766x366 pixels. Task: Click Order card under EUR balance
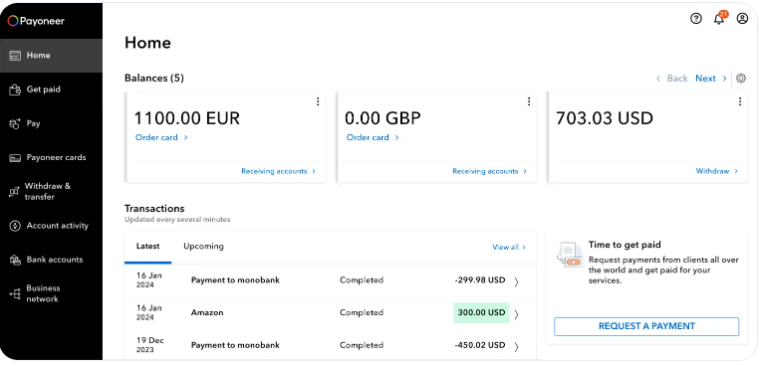(x=161, y=138)
